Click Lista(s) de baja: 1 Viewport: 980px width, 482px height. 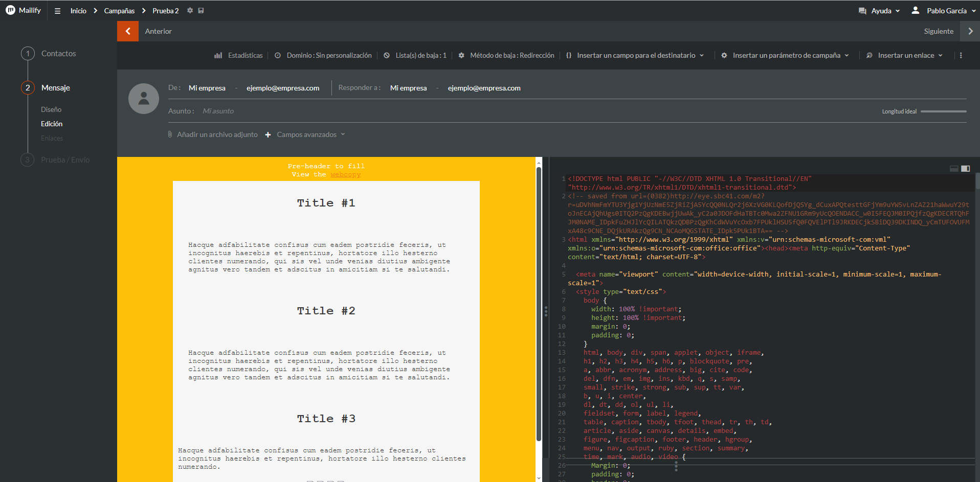tap(421, 55)
